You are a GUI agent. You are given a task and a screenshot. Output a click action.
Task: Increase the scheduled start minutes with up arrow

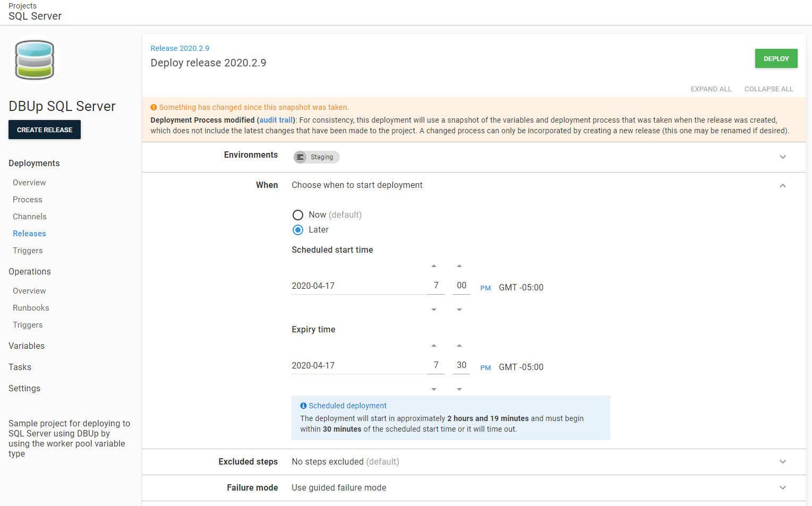pyautogui.click(x=459, y=266)
